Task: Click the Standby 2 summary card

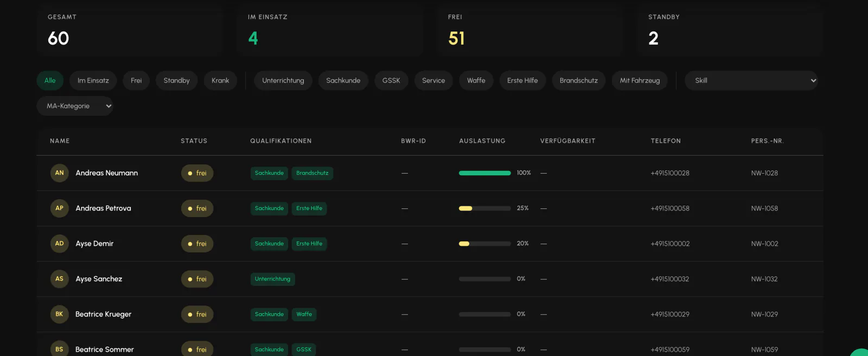Action: [730, 30]
